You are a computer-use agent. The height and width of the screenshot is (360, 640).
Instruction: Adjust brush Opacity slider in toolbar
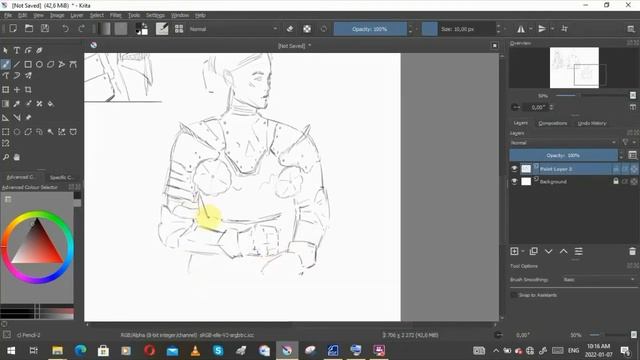tap(370, 29)
